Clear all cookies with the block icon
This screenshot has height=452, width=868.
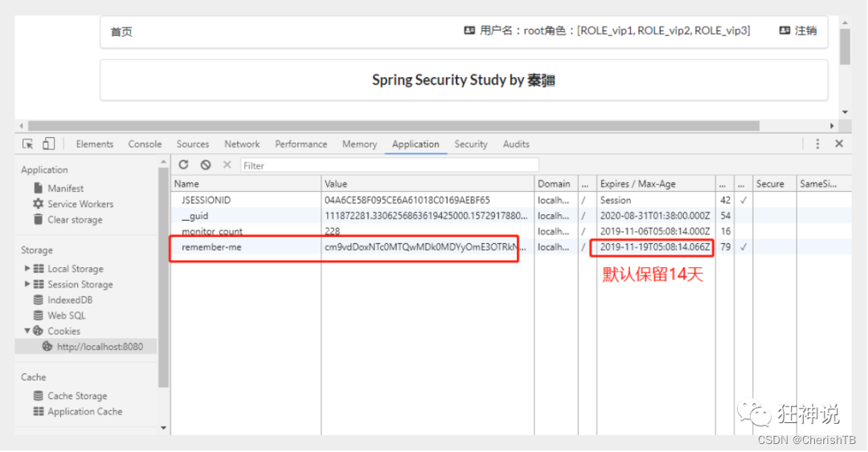pyautogui.click(x=206, y=165)
